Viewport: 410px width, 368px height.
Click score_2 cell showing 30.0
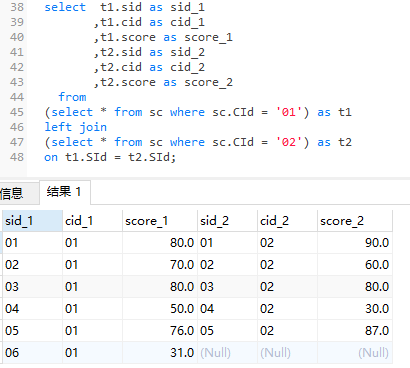(x=355, y=309)
